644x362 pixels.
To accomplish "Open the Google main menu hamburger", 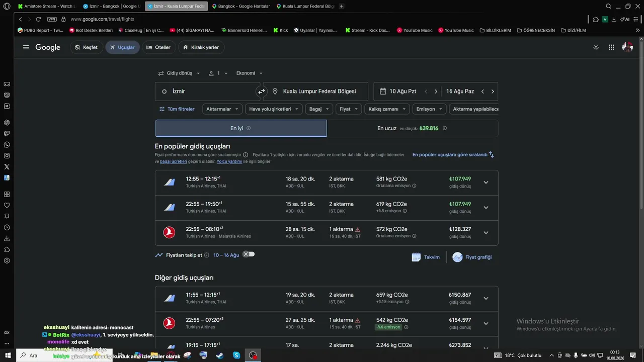I will [x=26, y=47].
